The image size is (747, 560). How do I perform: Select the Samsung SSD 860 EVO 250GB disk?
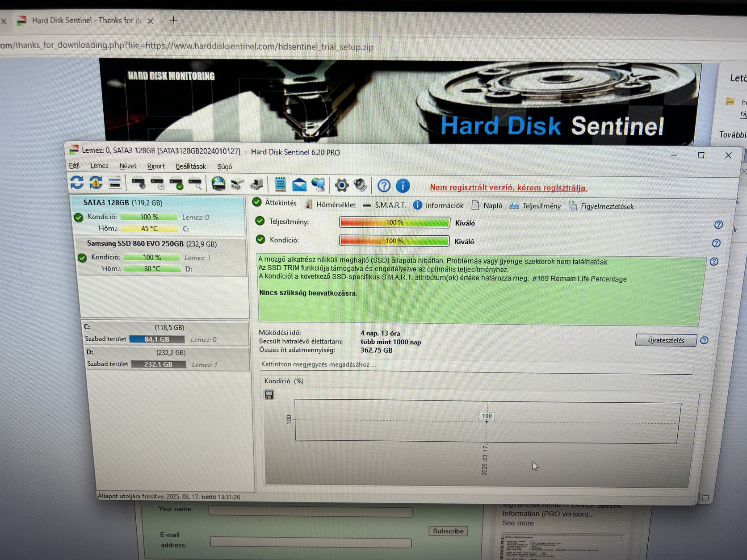162,256
